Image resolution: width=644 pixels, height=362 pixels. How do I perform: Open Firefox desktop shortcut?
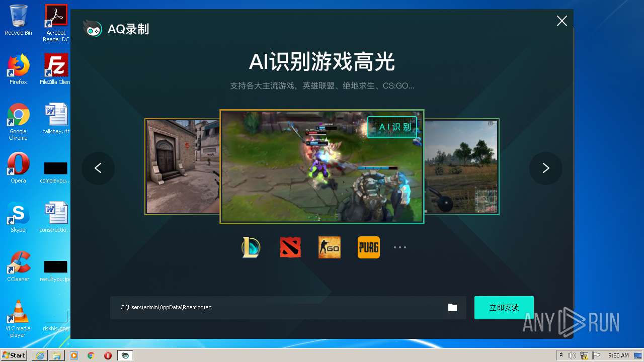(18, 69)
